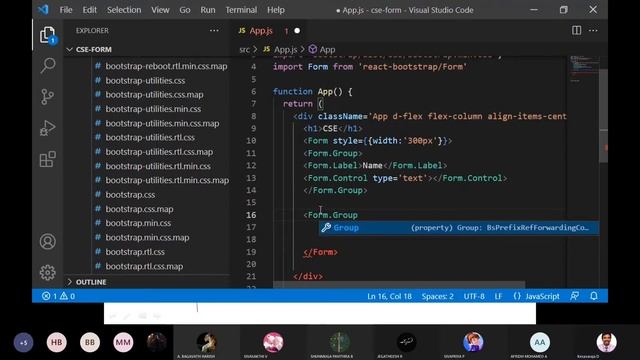Click the App symbol icon in breadcrumb

pyautogui.click(x=313, y=49)
